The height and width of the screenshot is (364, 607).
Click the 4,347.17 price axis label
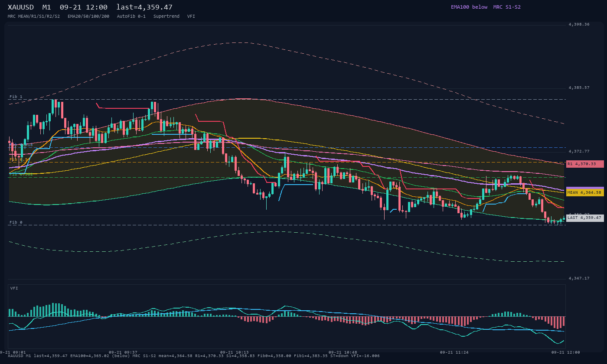click(x=579, y=278)
